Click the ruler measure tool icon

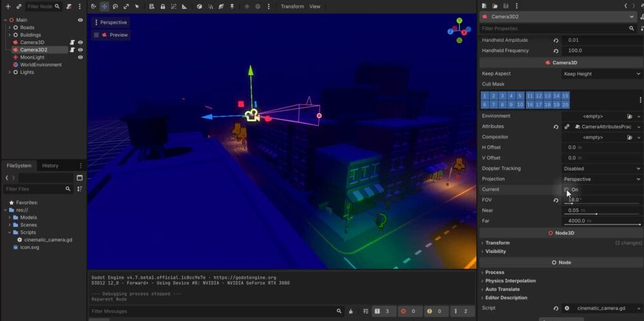(184, 6)
